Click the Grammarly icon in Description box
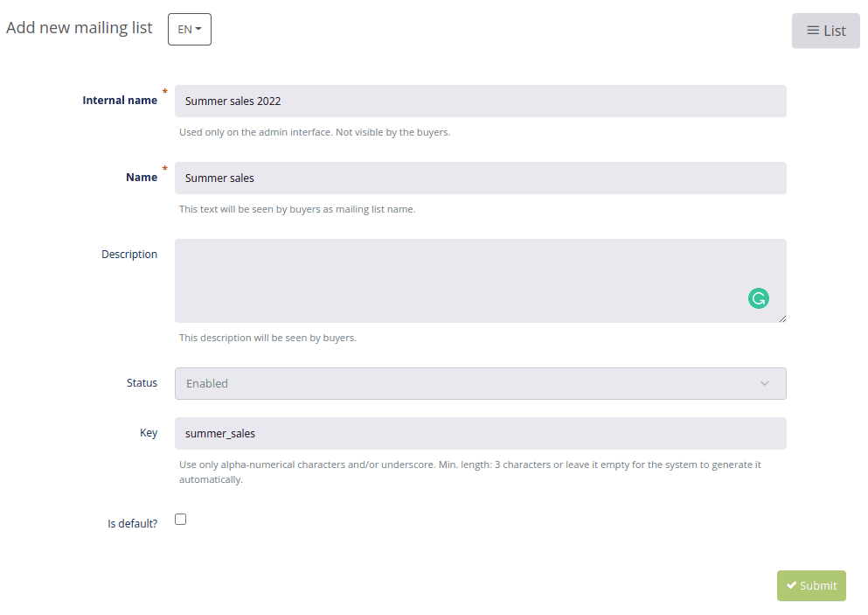868x615 pixels. tap(759, 298)
